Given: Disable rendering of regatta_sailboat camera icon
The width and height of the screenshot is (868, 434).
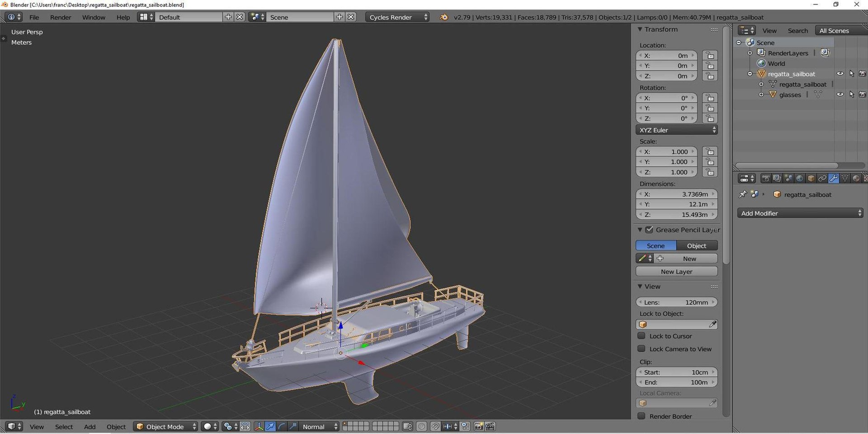Looking at the screenshot, I should 863,74.
